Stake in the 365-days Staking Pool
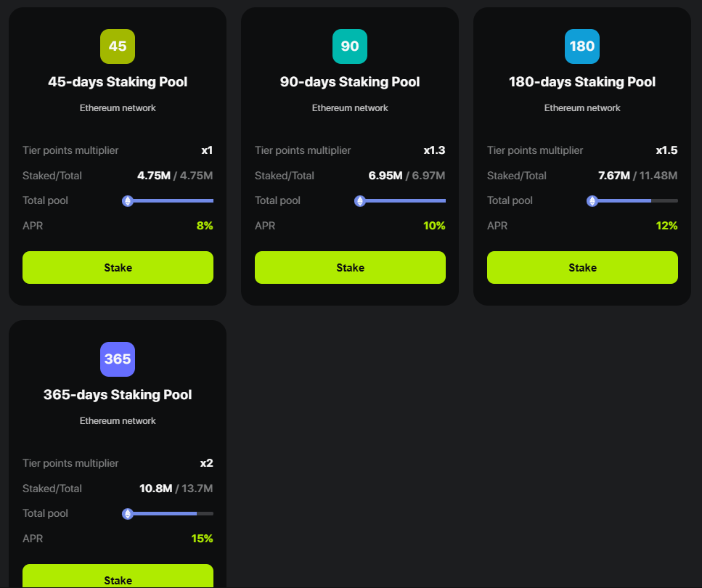 pyautogui.click(x=118, y=576)
